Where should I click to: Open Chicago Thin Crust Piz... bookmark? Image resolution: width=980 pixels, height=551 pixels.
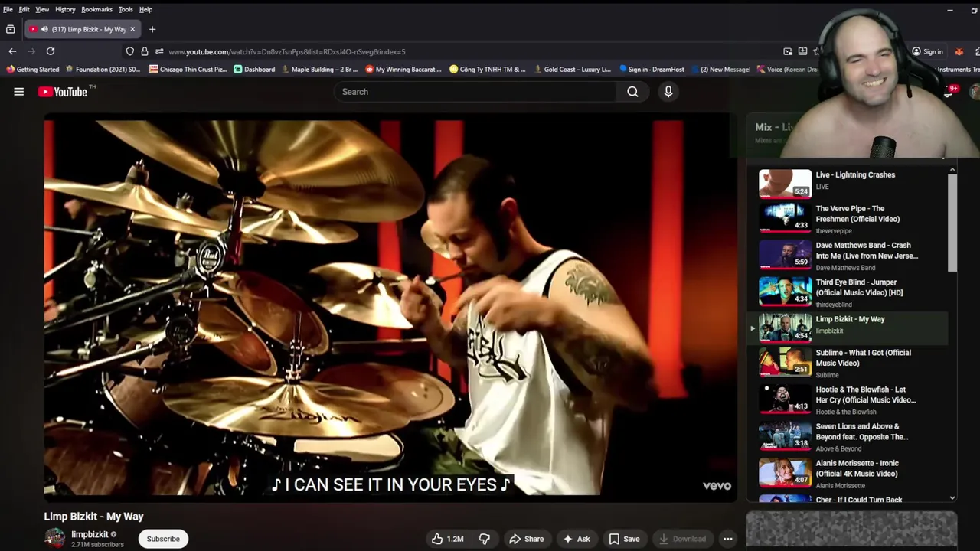click(188, 69)
